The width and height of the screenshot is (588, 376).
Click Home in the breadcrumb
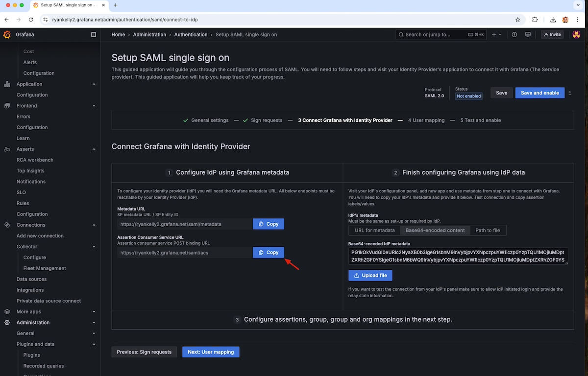point(118,35)
